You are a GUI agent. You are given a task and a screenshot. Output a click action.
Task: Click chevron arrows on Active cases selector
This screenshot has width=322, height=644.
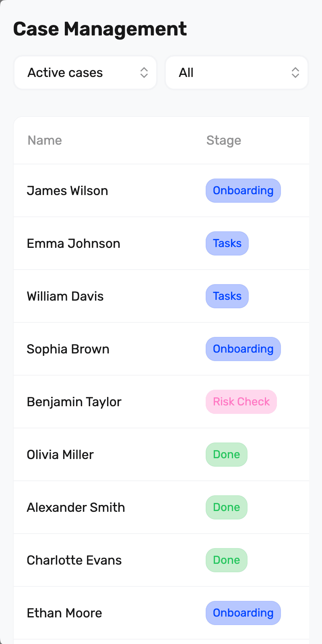(144, 73)
